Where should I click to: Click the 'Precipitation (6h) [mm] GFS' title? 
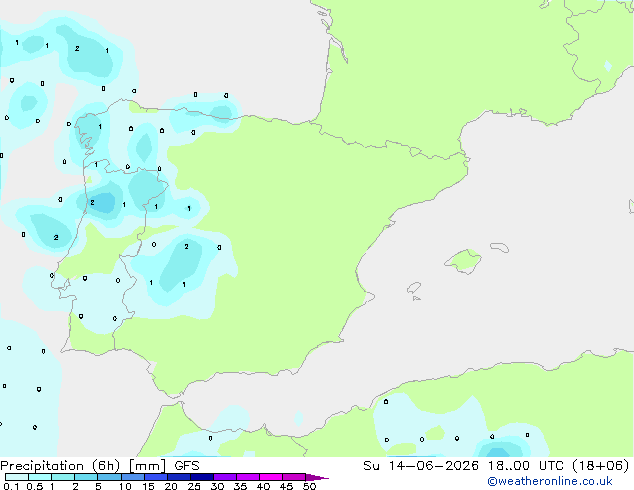click(100, 466)
